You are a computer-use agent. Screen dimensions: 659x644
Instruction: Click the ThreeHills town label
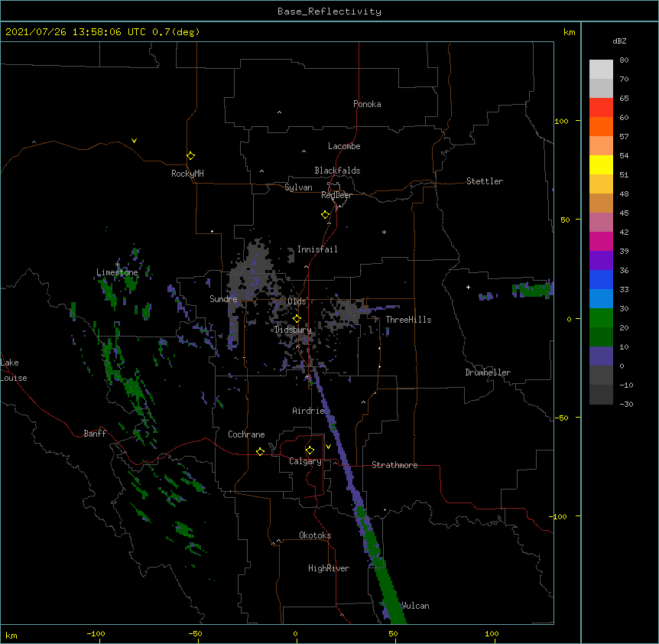(408, 320)
